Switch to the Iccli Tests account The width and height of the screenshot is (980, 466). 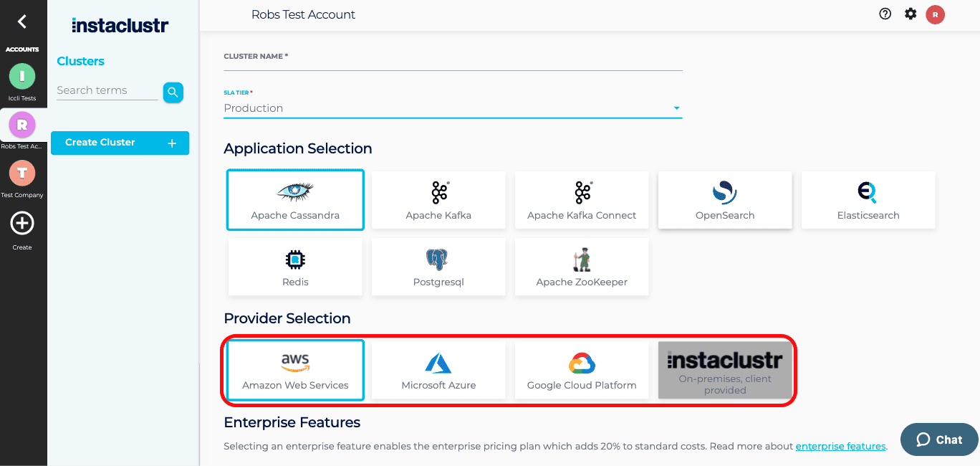pyautogui.click(x=22, y=75)
